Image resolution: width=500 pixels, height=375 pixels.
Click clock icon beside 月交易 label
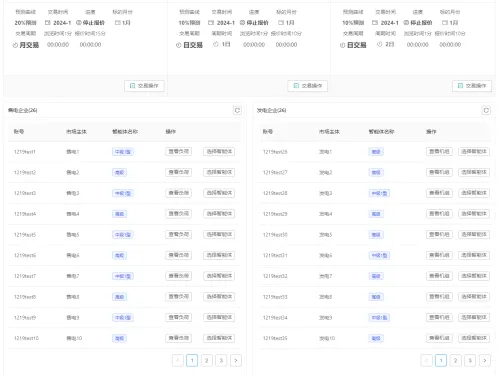point(15,45)
